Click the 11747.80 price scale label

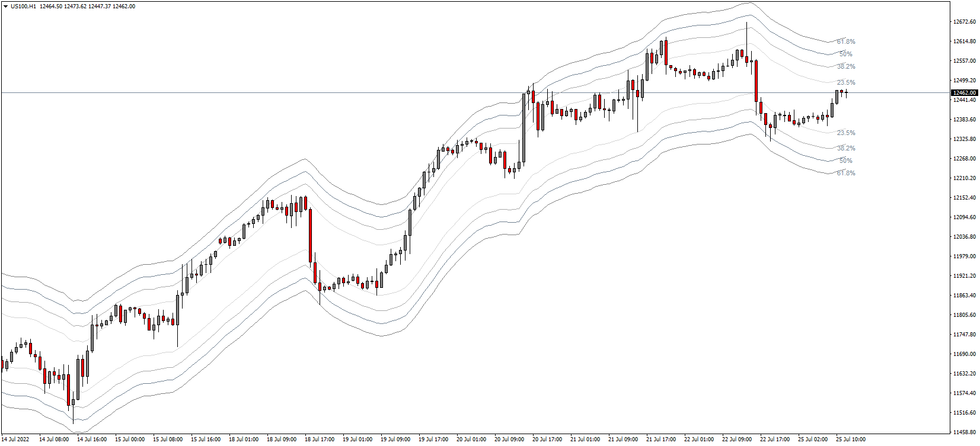(x=965, y=335)
